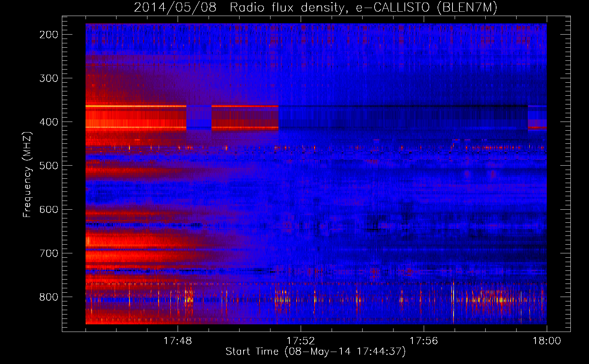Click the 18:00 time tick label
Viewport: 589px width, 364px height.
[x=547, y=341]
